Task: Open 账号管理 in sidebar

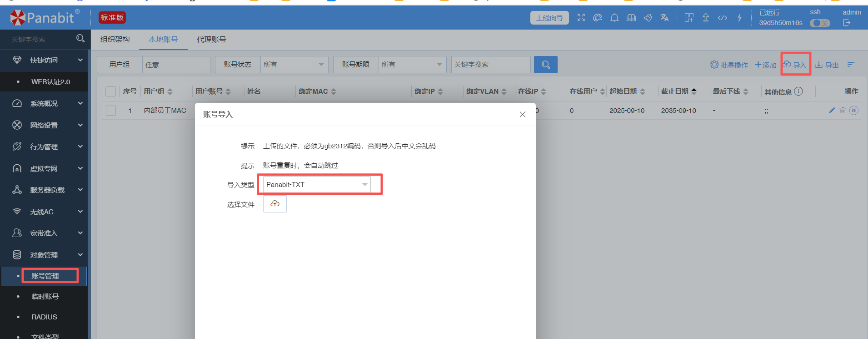Action: [45, 276]
